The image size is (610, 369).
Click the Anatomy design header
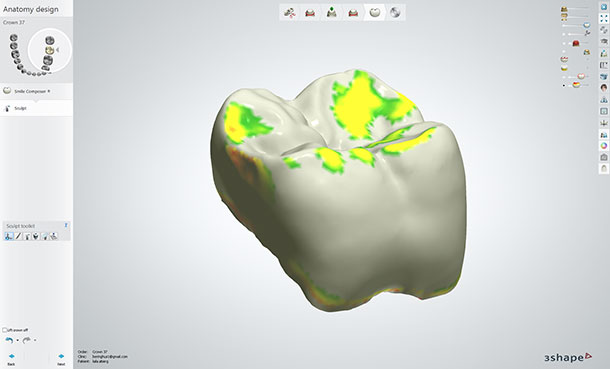(31, 9)
